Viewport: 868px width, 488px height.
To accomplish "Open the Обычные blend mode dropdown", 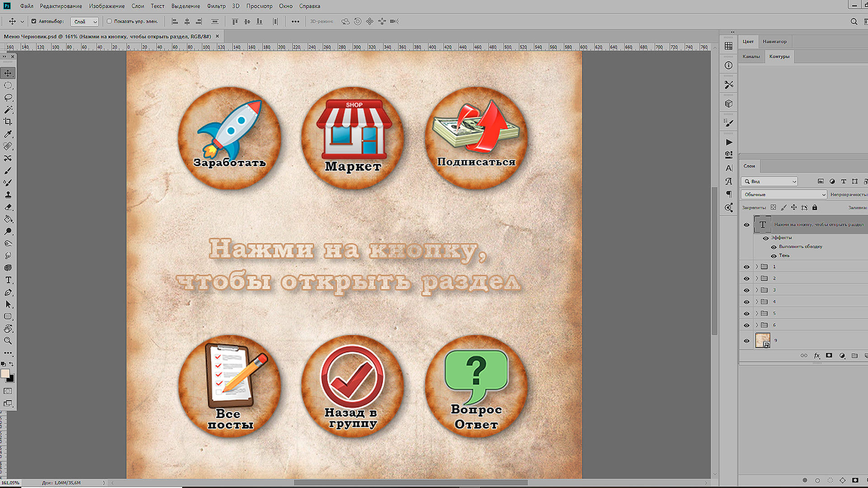I will click(x=783, y=194).
